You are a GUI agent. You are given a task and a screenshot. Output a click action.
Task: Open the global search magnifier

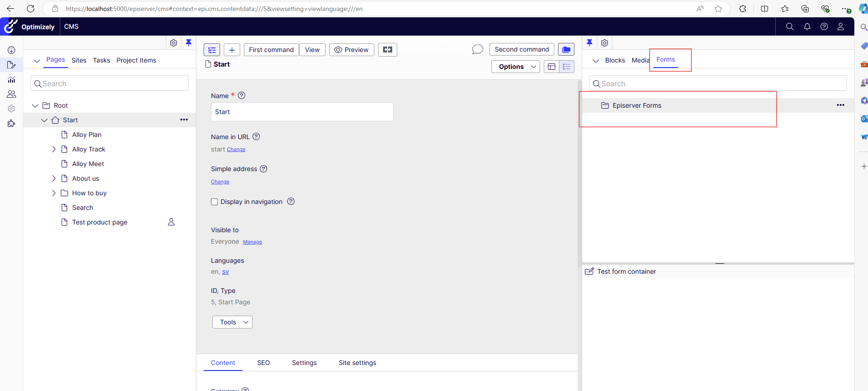point(789,26)
